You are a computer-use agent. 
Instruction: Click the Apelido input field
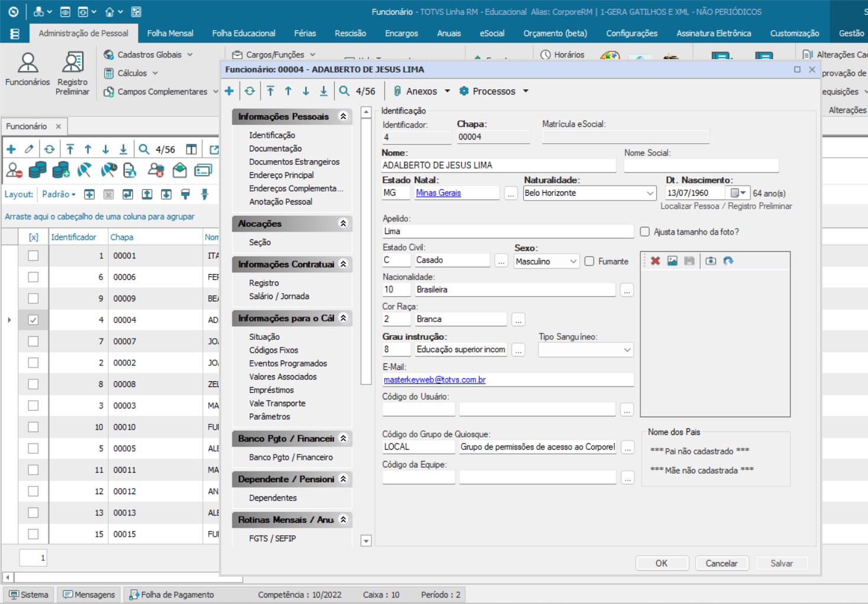click(x=507, y=231)
